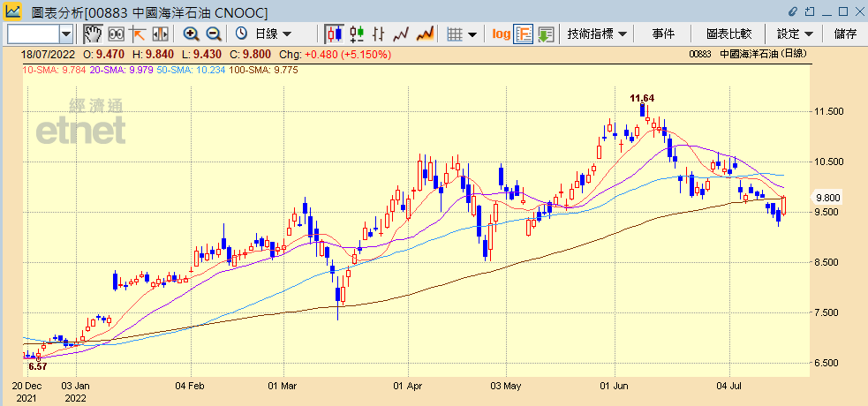Switch to filled candlestick chart type
The width and height of the screenshot is (868, 406).
[x=334, y=34]
